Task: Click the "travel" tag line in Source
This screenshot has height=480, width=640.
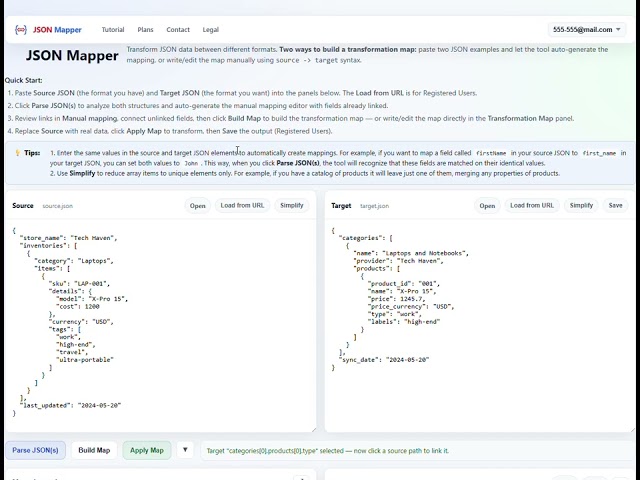Action: [72, 352]
